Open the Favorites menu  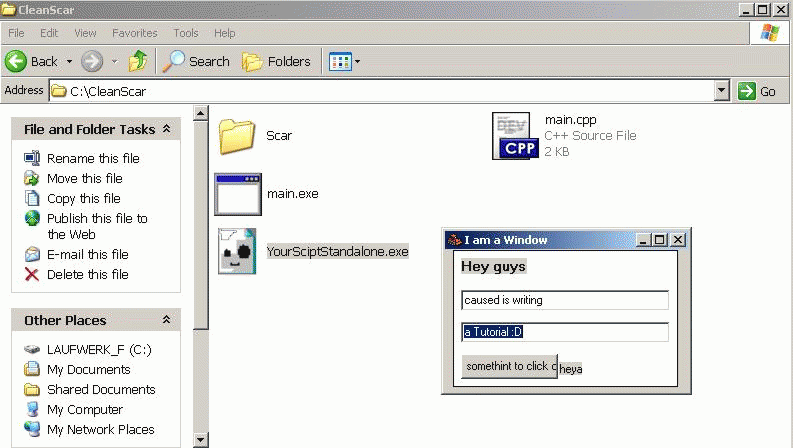click(134, 33)
